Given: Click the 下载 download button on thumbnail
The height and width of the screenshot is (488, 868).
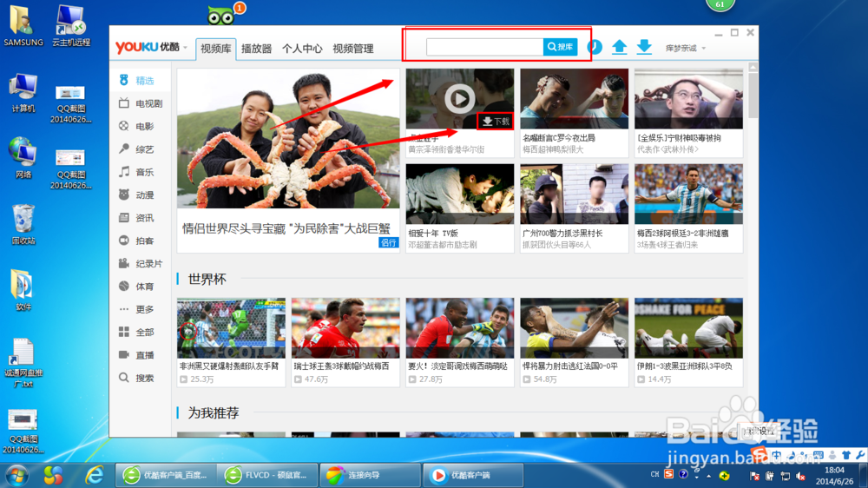Looking at the screenshot, I should point(496,122).
